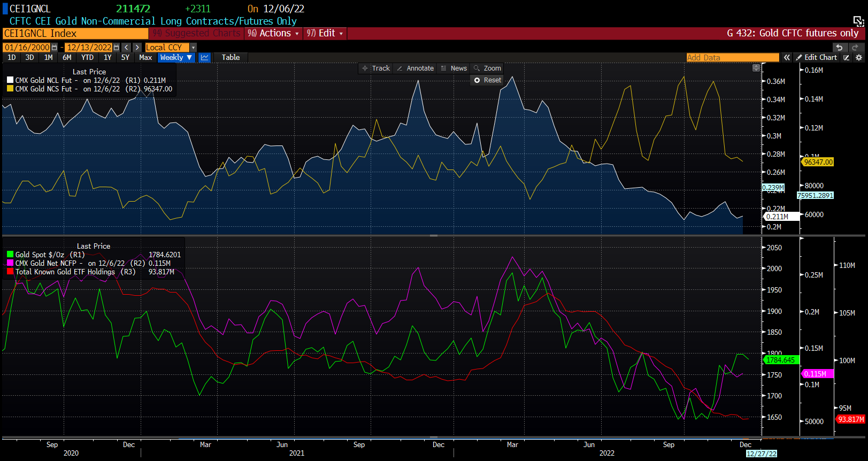Image resolution: width=868 pixels, height=461 pixels.
Task: Open chart settings gear icon
Action: tap(859, 57)
